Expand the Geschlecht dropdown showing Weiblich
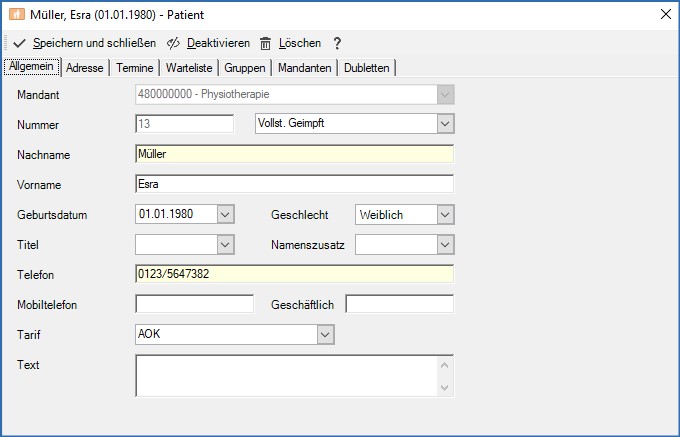 tap(445, 214)
